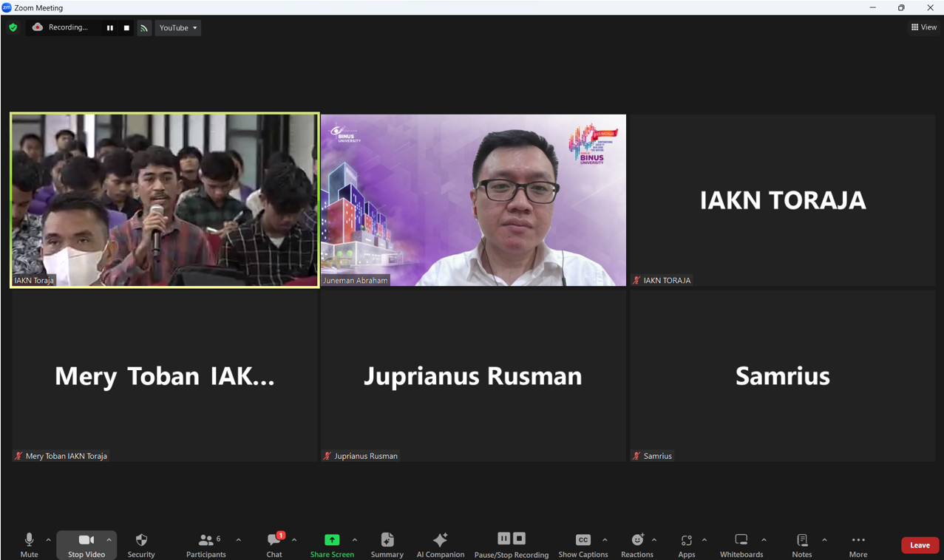Expand Whiteboards options arrow
This screenshot has height=560, width=944.
[x=764, y=540]
